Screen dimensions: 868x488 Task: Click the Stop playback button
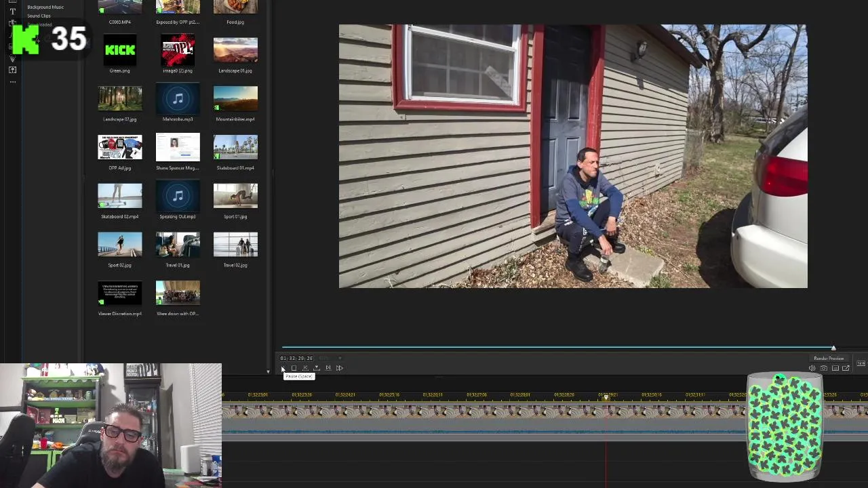coord(294,368)
